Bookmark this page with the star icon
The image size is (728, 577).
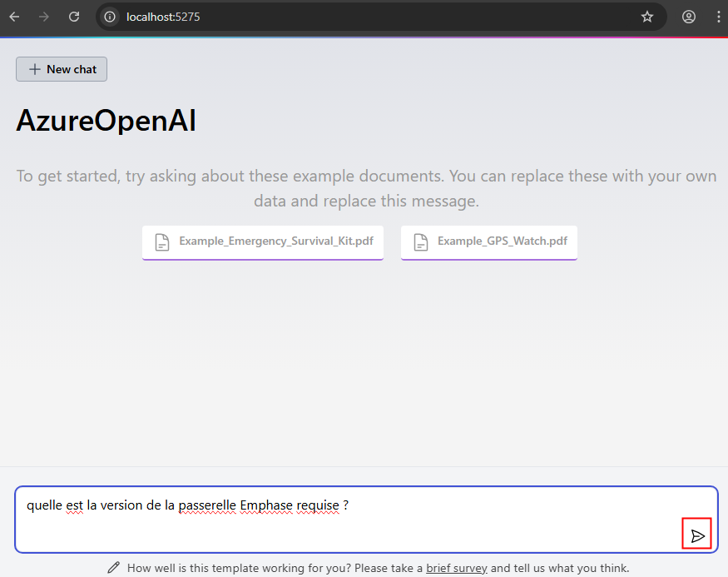click(x=647, y=17)
